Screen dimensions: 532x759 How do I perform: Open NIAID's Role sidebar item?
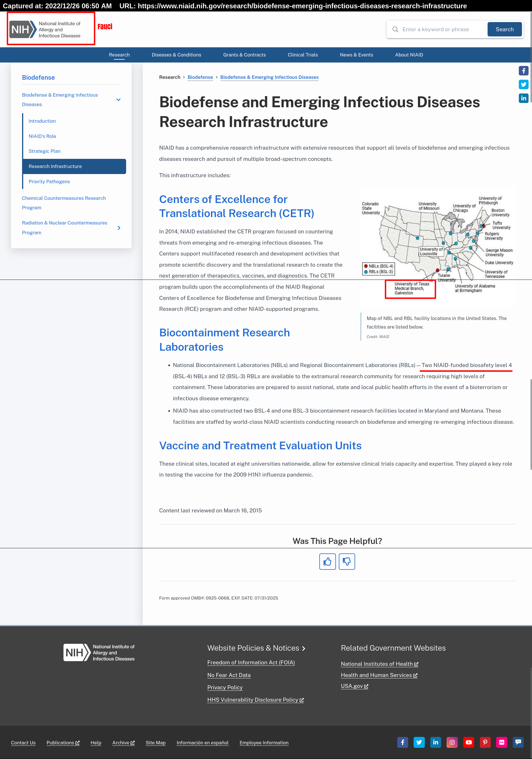42,136
